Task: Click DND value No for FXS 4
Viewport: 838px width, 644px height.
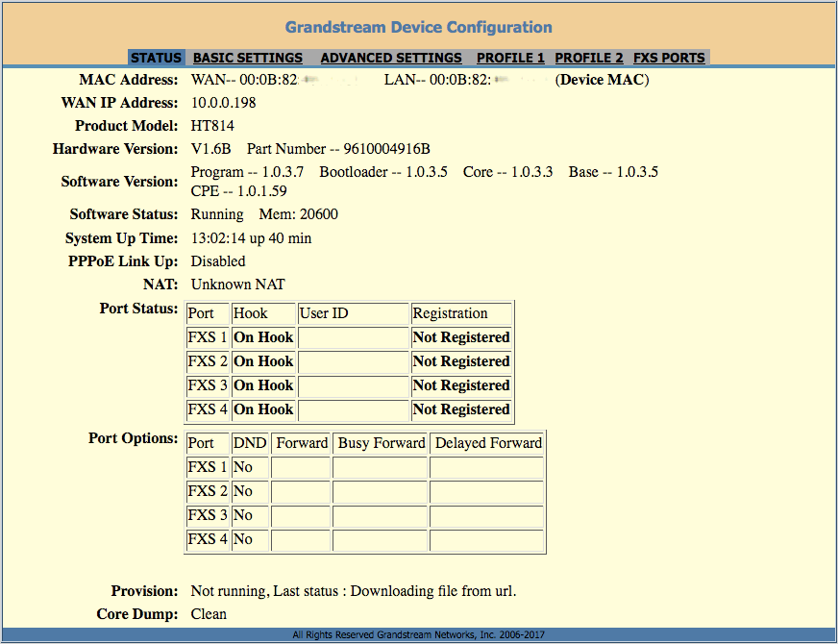Action: (250, 539)
